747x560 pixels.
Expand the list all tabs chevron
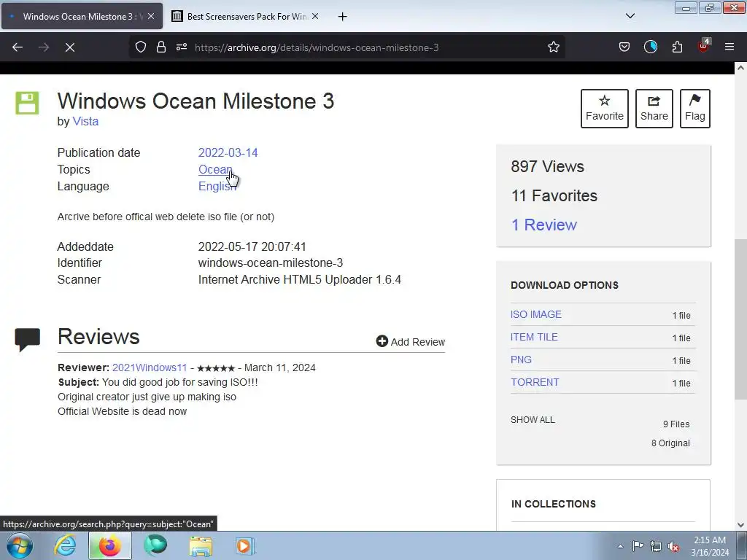(630, 16)
